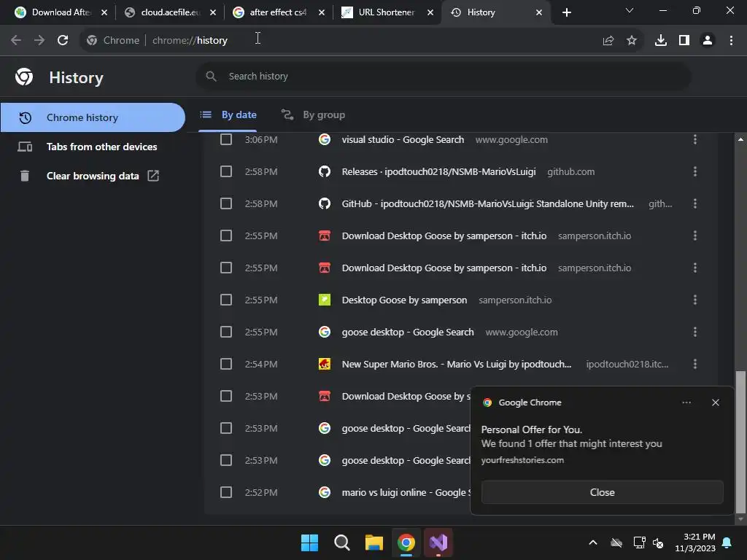Go back using the back arrow
747x560 pixels.
[16, 40]
